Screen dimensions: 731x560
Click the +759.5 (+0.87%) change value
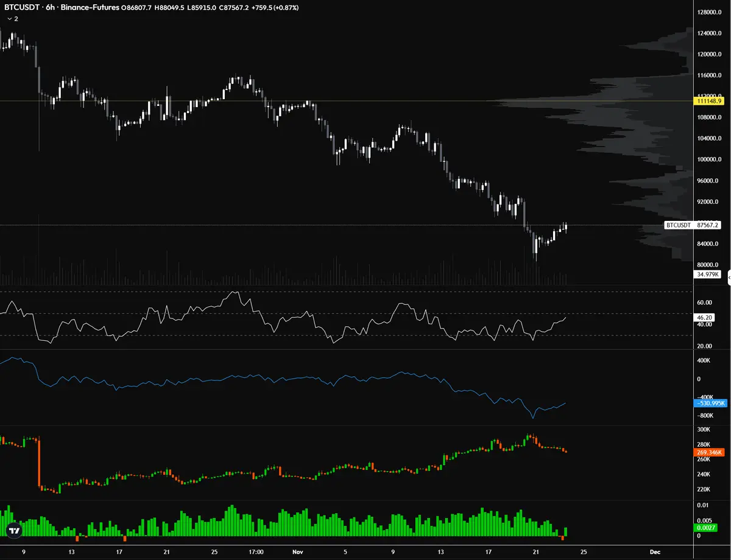click(277, 8)
